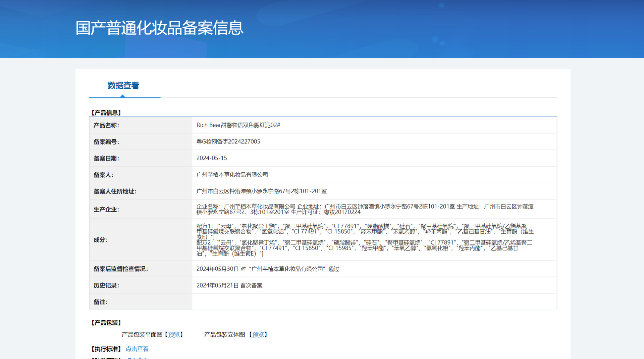This screenshot has height=359, width=644.
Task: Select the address value in the 备案人住所地址 row
Action: pyautogui.click(x=262, y=191)
